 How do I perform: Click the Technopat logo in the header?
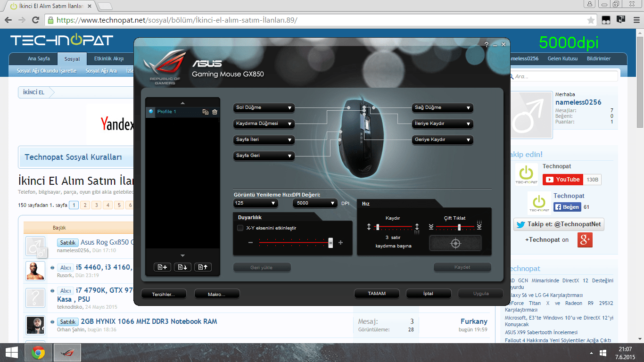click(62, 41)
